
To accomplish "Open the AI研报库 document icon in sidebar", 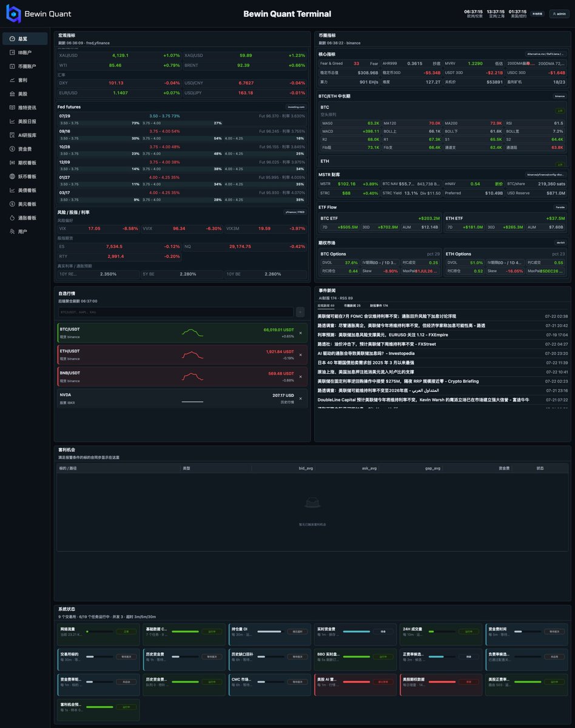I will coord(12,135).
